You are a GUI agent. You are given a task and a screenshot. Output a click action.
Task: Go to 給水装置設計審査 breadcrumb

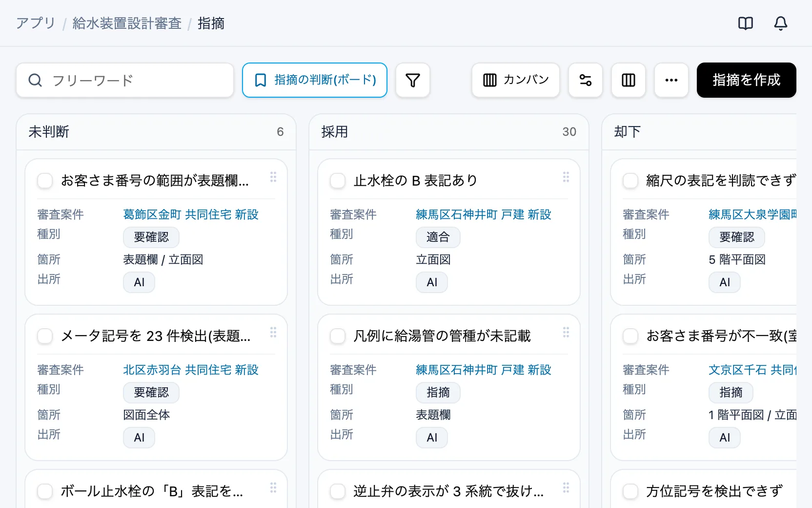tap(127, 23)
